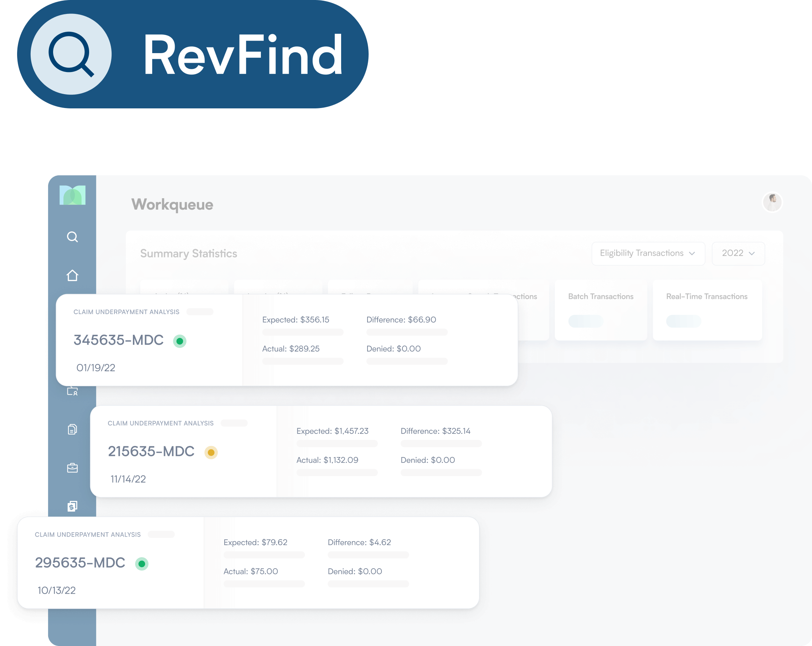The width and height of the screenshot is (812, 646).
Task: Click Difference: $325.14 value
Action: tap(435, 431)
